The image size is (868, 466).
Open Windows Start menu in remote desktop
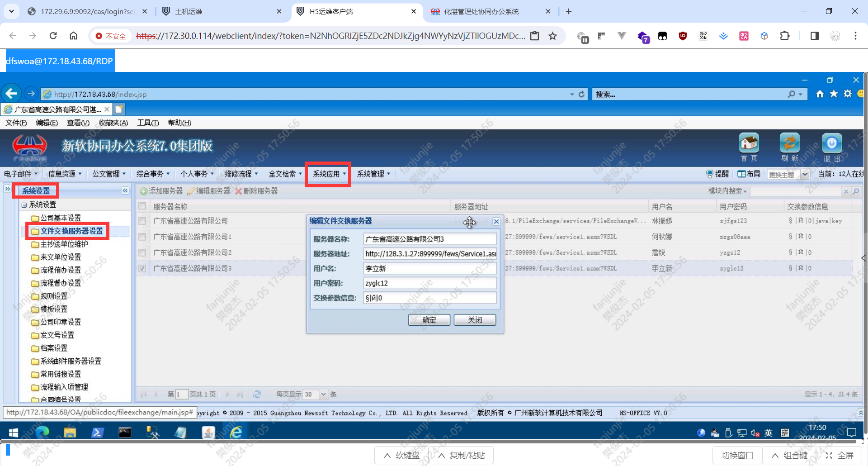14,433
